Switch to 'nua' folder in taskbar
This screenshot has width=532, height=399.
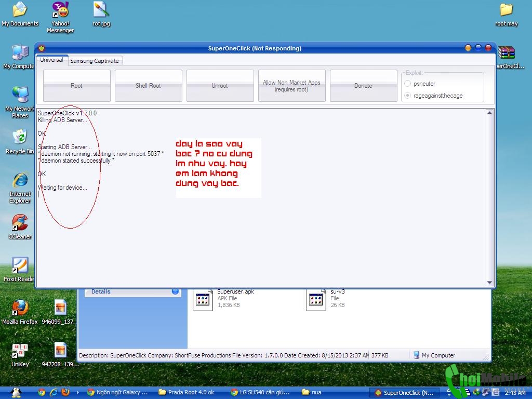(x=312, y=392)
